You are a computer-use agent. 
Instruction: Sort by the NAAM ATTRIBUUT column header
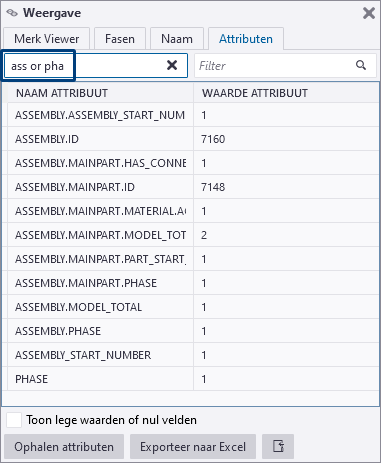pyautogui.click(x=100, y=93)
